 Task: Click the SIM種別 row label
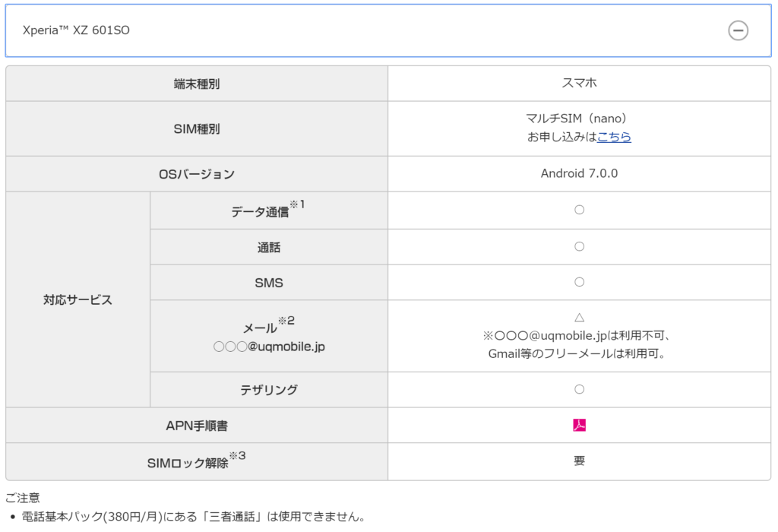[197, 129]
